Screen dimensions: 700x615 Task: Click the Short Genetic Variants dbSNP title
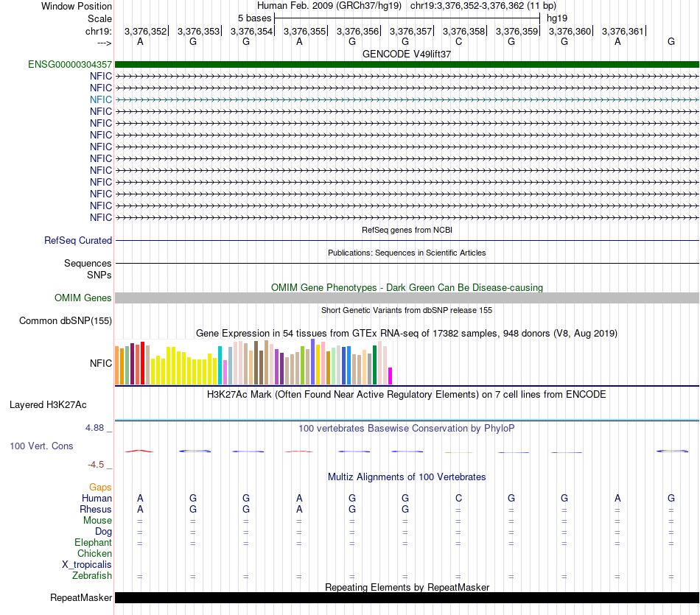(x=407, y=310)
